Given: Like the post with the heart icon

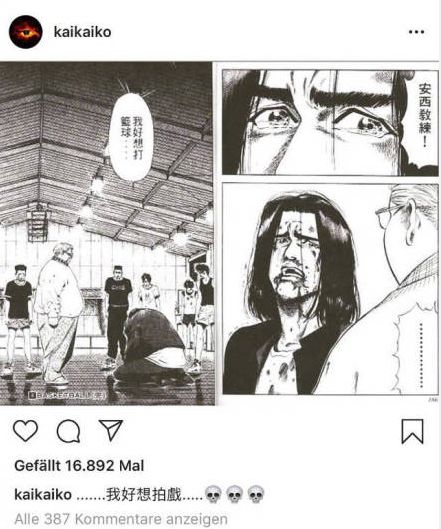Looking at the screenshot, I should tap(25, 431).
